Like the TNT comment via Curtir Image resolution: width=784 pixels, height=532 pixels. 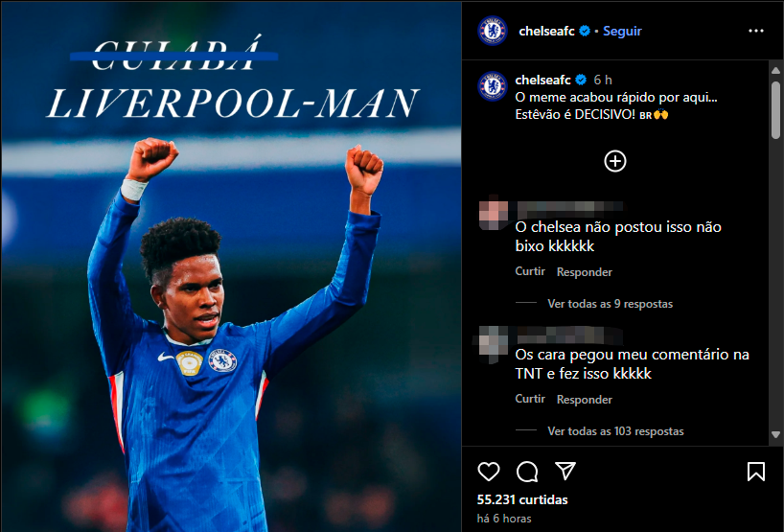point(530,399)
